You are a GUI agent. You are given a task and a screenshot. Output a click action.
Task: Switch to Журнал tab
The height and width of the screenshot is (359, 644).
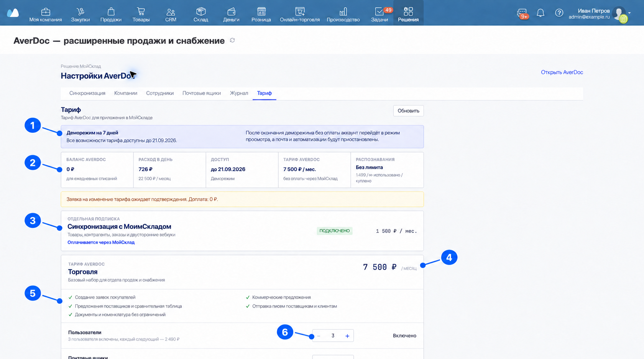(x=239, y=93)
